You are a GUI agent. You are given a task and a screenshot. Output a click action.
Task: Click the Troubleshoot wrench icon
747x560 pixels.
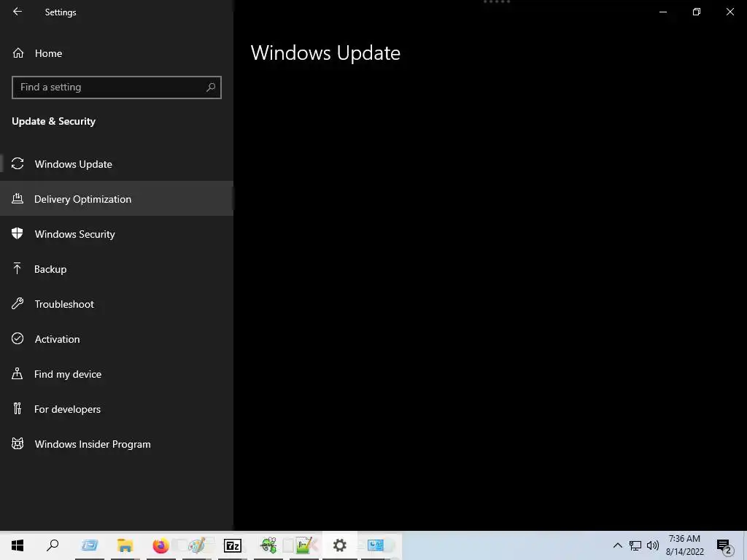18,303
